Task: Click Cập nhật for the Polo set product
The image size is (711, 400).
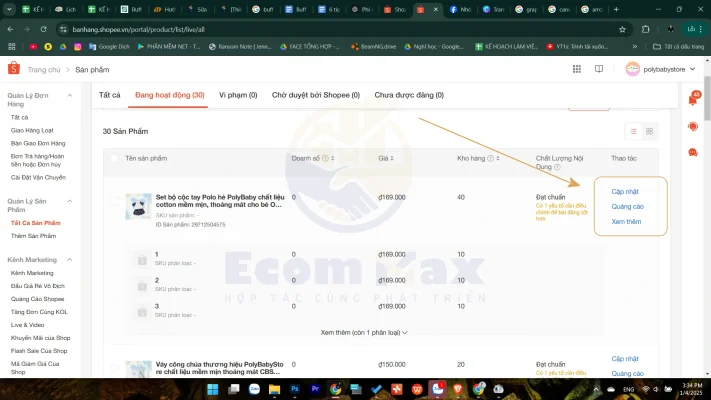Action: (625, 192)
